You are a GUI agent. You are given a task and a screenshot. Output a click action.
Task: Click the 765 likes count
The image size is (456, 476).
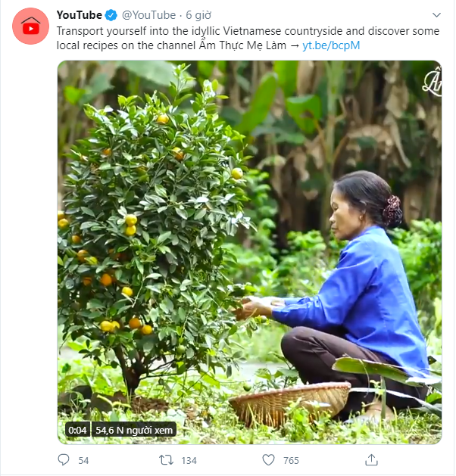pyautogui.click(x=291, y=461)
